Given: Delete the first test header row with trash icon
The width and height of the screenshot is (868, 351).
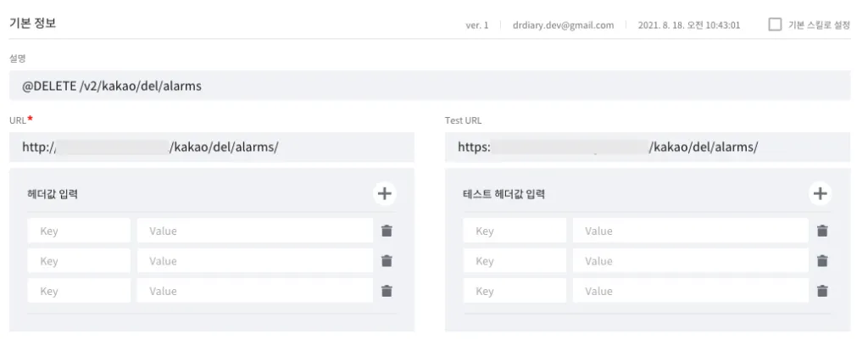Looking at the screenshot, I should pyautogui.click(x=821, y=231).
